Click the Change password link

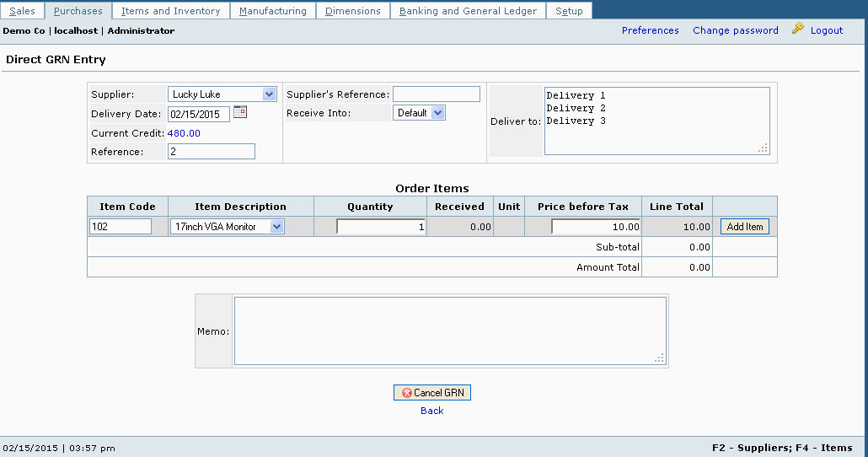pos(735,30)
